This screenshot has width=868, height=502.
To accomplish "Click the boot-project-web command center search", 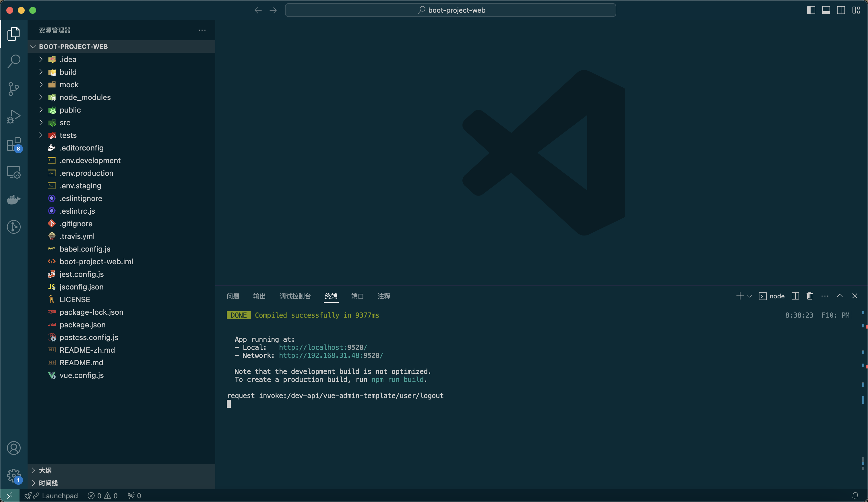I will pyautogui.click(x=451, y=10).
